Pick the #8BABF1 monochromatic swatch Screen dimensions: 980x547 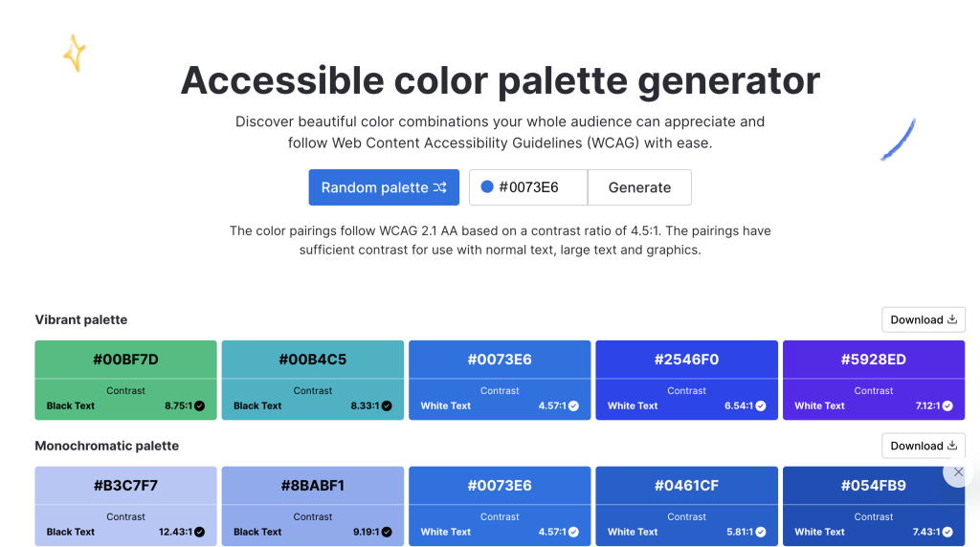[x=312, y=486]
